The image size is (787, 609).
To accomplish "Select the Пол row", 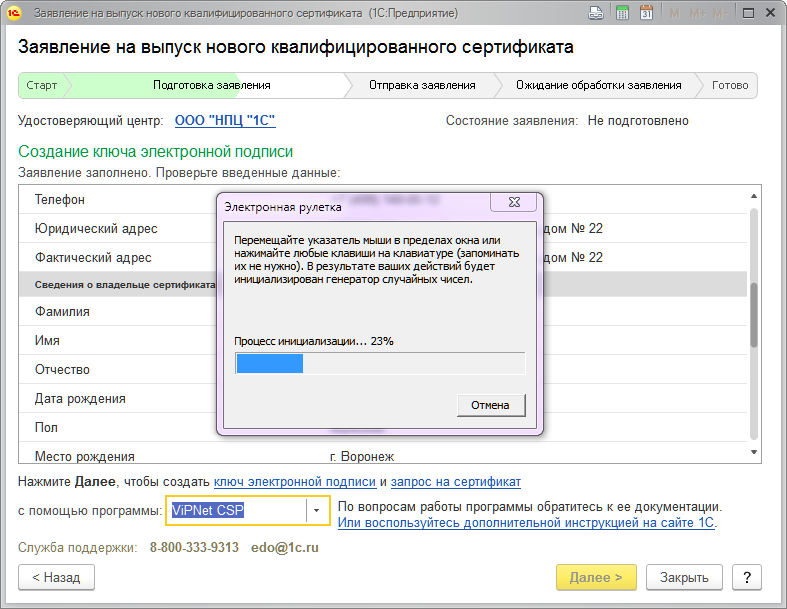I will (383, 428).
